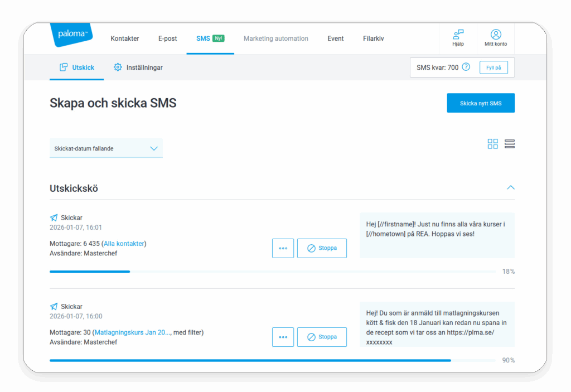Click Skicka nytt SMS button
The width and height of the screenshot is (571, 392).
tap(480, 103)
